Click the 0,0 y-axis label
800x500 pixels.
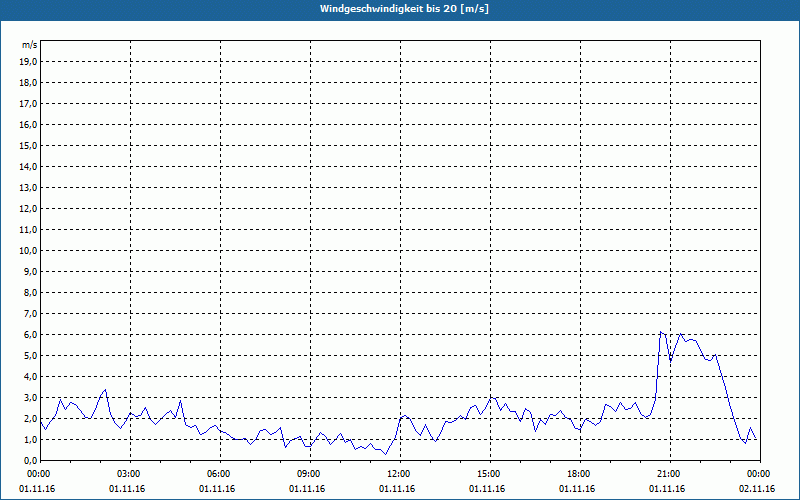(x=30, y=460)
